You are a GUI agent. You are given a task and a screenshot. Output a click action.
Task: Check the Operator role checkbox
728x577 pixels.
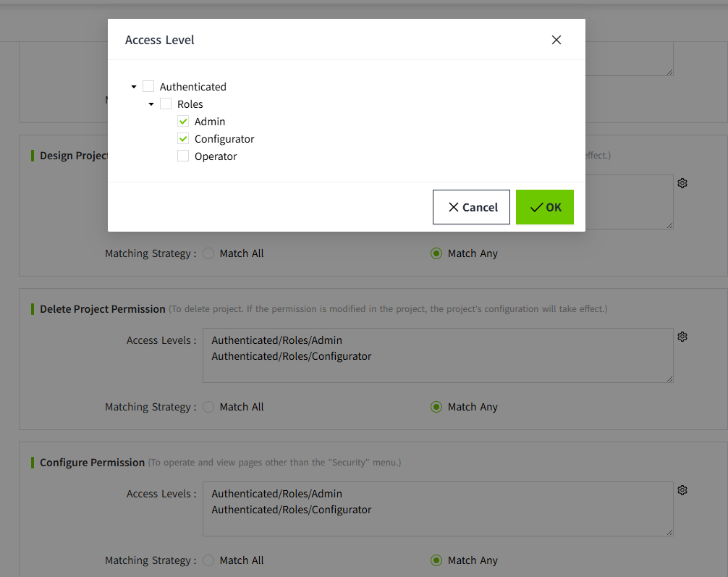pos(183,156)
